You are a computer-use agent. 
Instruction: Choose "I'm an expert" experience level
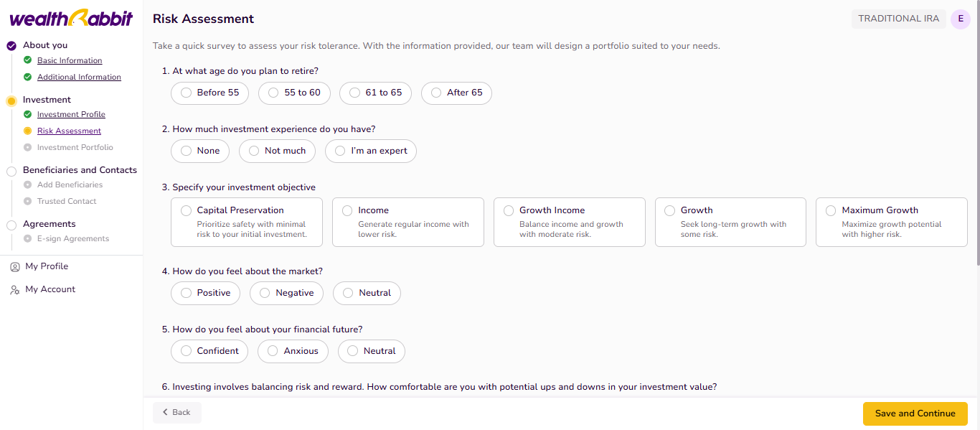370,151
